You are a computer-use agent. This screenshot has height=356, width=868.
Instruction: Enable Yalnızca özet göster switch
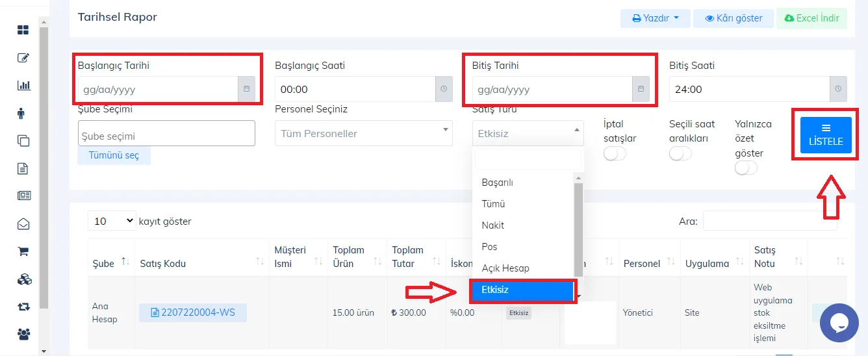point(746,168)
